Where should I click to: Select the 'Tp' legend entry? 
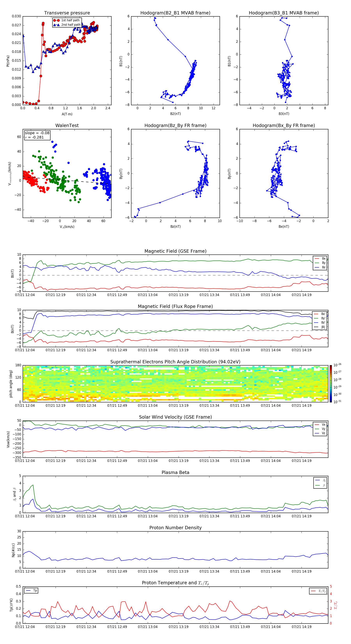(31, 591)
